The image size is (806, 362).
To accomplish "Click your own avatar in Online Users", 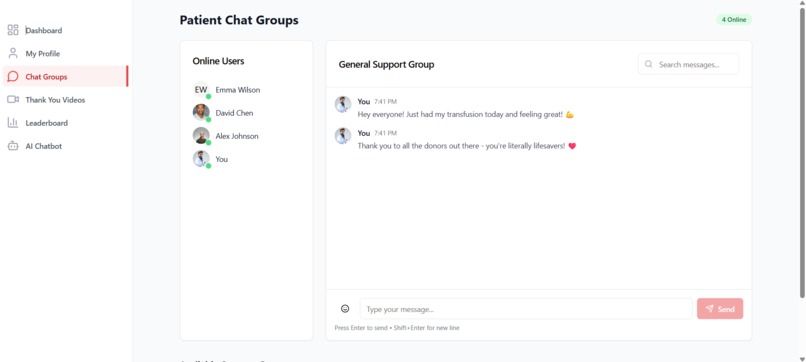I will [x=201, y=159].
